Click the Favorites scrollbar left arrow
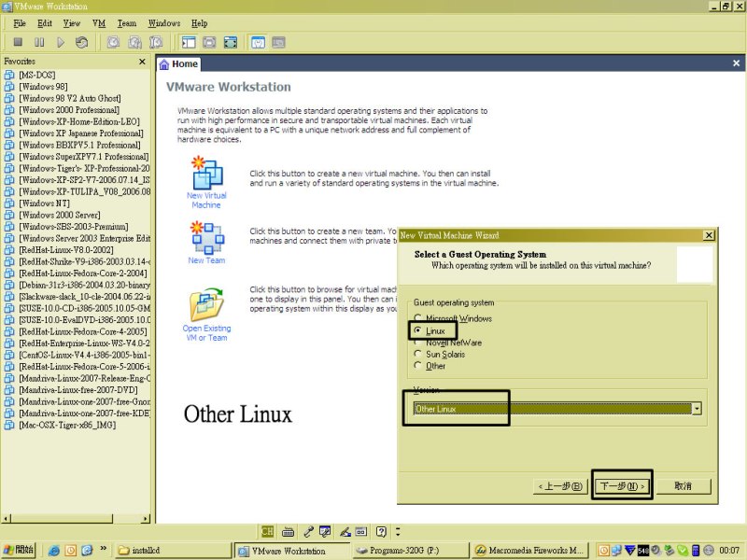The image size is (747, 560). [7, 518]
